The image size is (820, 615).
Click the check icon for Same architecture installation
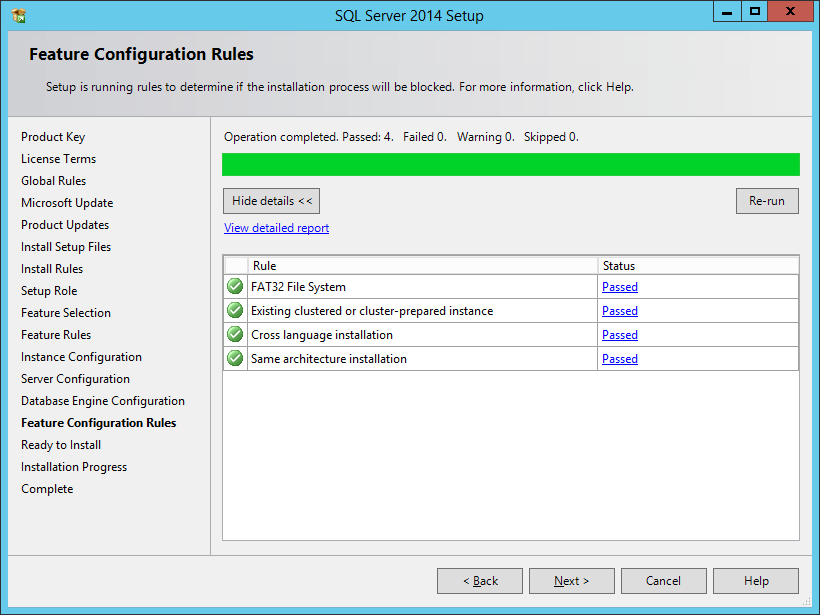point(235,359)
